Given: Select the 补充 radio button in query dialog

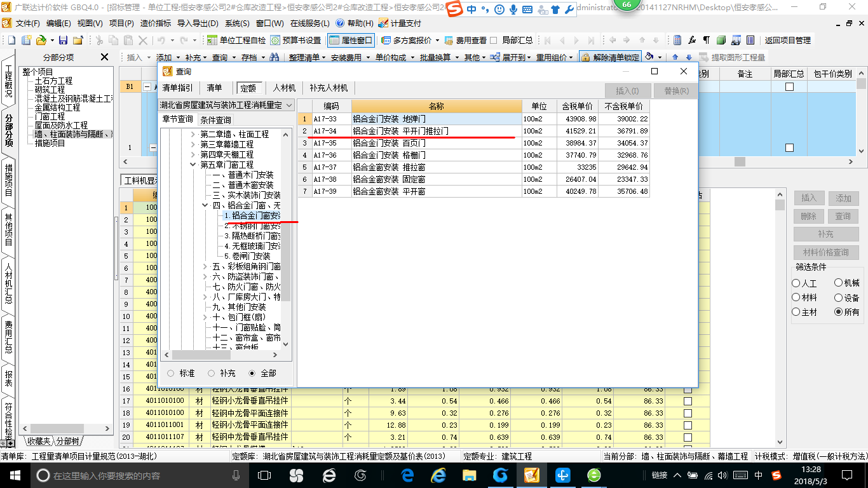Looking at the screenshot, I should (211, 373).
